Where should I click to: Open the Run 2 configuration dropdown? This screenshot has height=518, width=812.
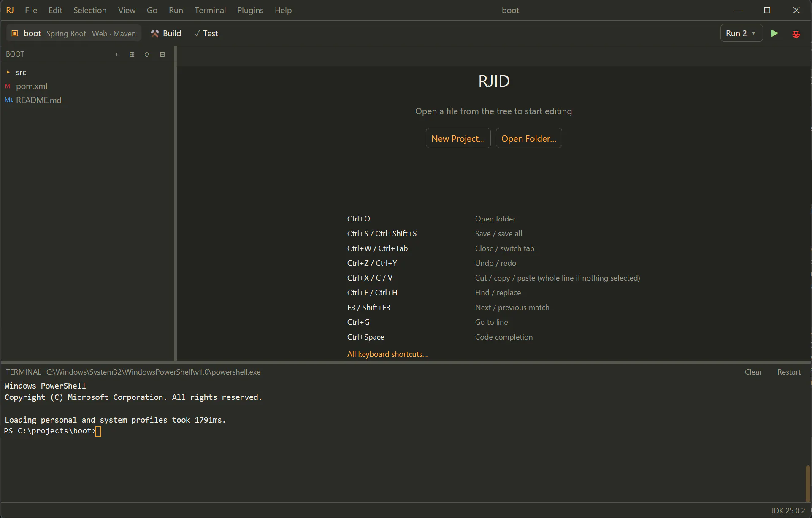coord(741,33)
